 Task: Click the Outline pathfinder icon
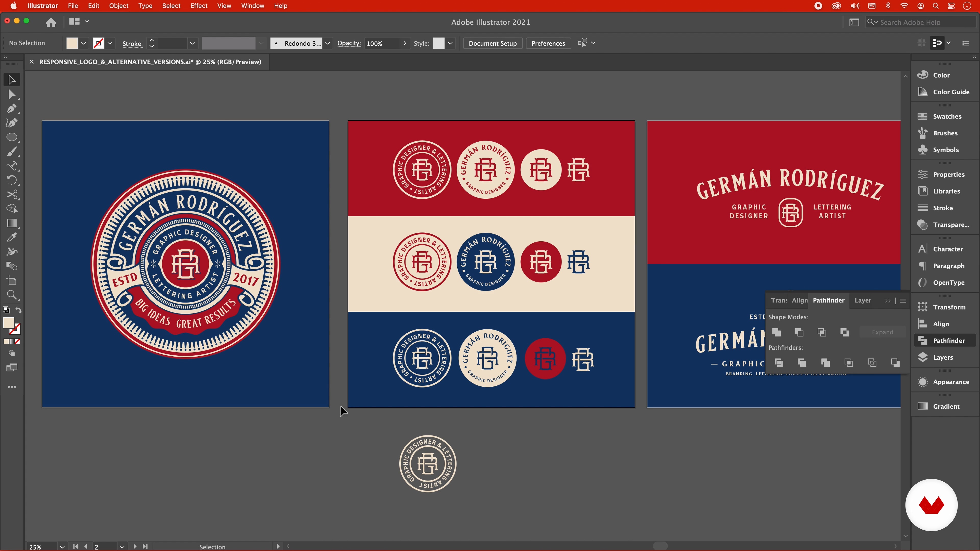click(x=872, y=363)
